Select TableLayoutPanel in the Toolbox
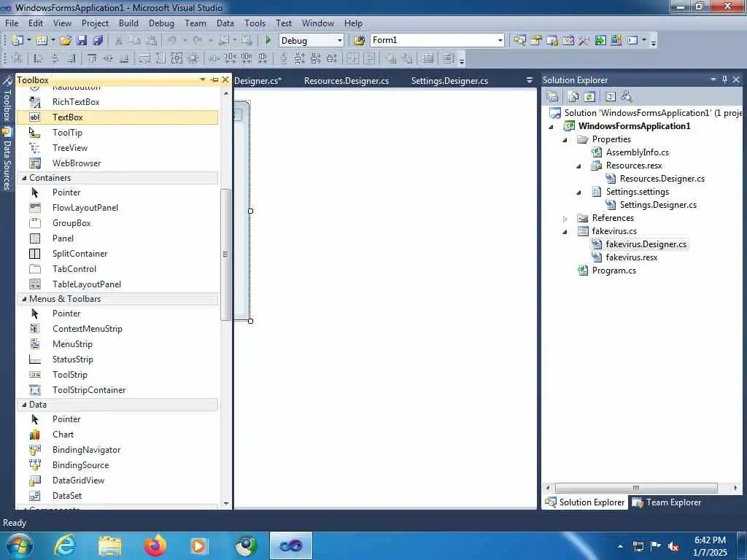Image resolution: width=747 pixels, height=560 pixels. coord(117,284)
